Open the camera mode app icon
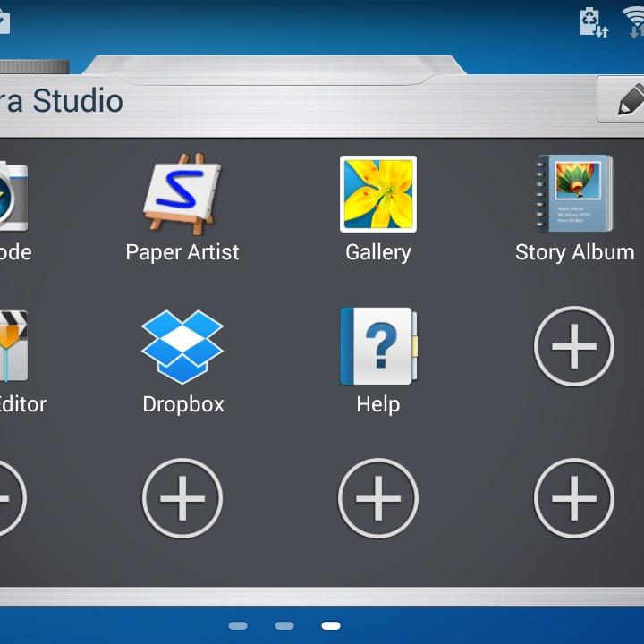The width and height of the screenshot is (644, 644). pyautogui.click(x=13, y=196)
